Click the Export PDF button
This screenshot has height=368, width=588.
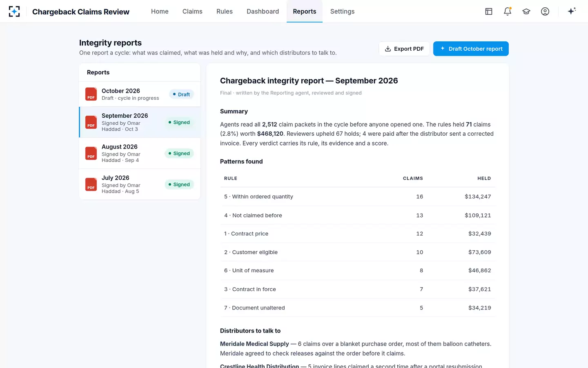click(x=404, y=49)
